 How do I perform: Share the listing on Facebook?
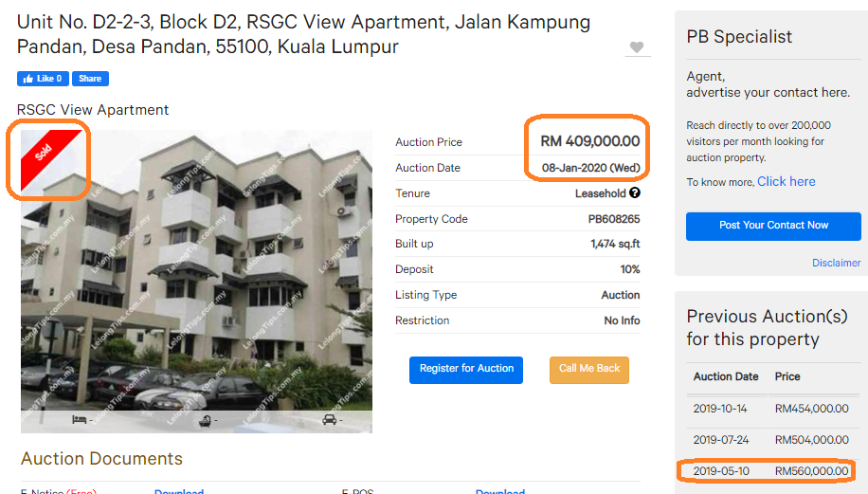pyautogui.click(x=90, y=79)
